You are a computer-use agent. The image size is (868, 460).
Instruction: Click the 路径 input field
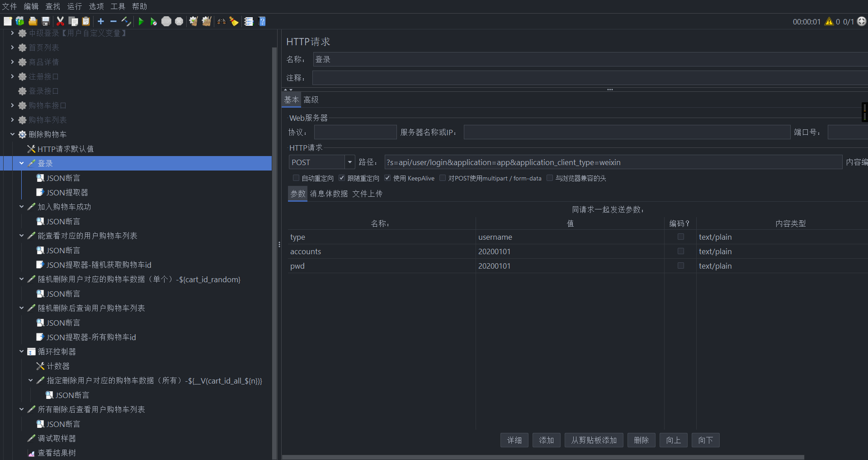[613, 162]
